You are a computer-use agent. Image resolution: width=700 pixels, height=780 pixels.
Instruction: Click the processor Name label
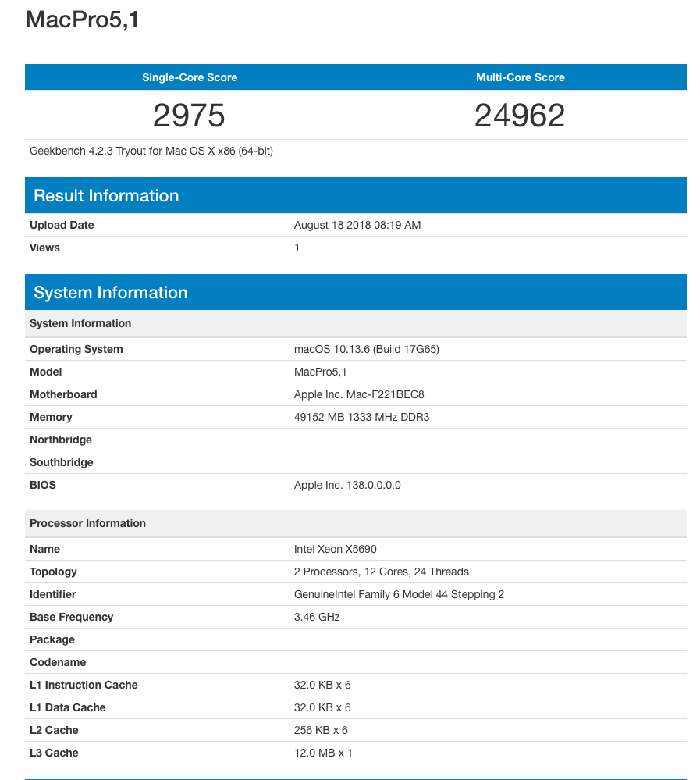coord(44,549)
